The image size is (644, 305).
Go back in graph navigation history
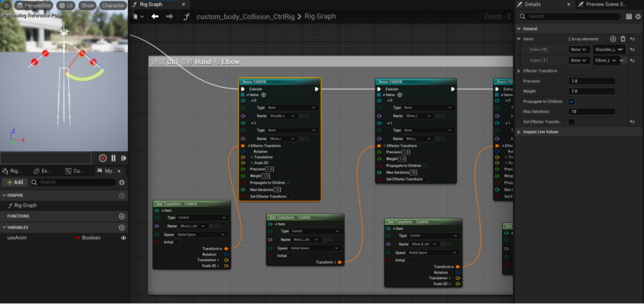click(155, 17)
